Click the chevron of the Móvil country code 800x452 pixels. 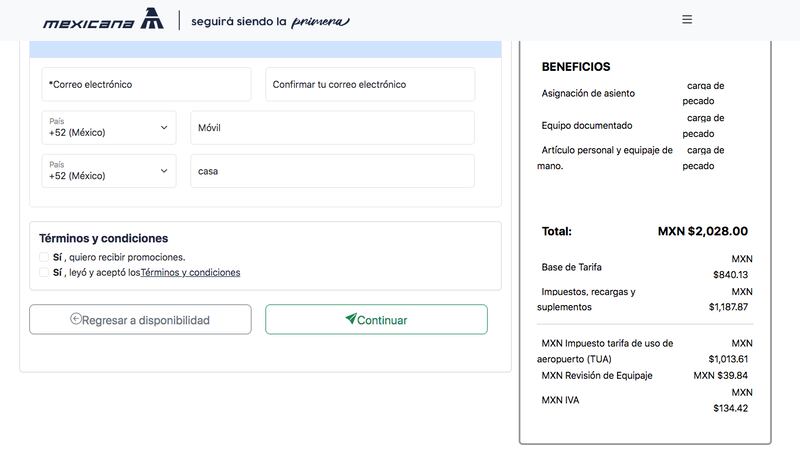(164, 128)
